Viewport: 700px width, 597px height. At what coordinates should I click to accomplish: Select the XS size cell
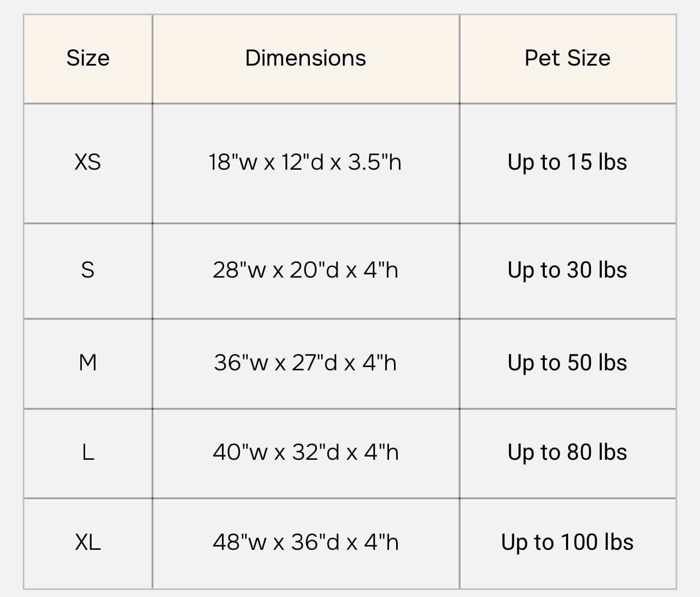pyautogui.click(x=88, y=162)
